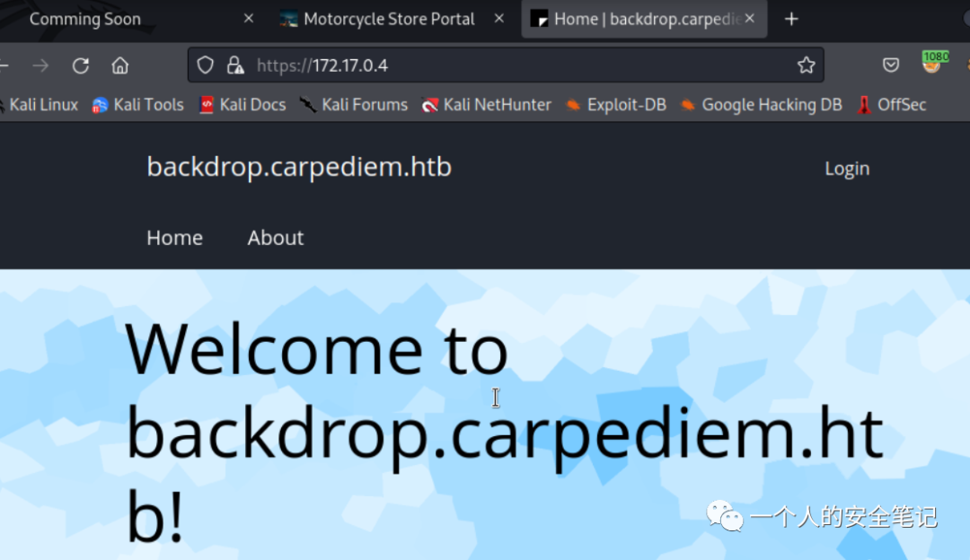Close the Comming Soon tab
The image size is (970, 560).
click(249, 19)
